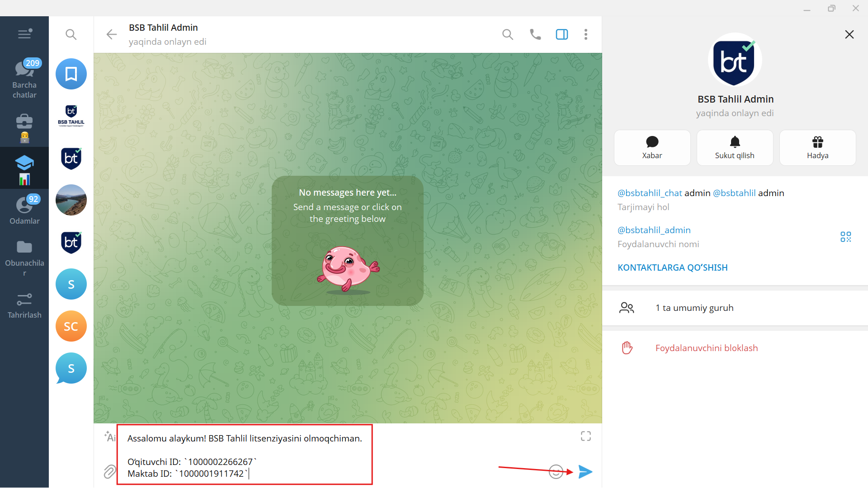The width and height of the screenshot is (868, 488).
Task: Open the main hamburger menu
Action: coord(24,34)
